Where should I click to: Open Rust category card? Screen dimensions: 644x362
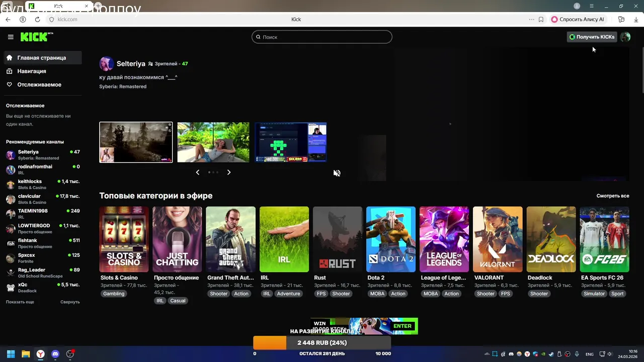coord(338,239)
